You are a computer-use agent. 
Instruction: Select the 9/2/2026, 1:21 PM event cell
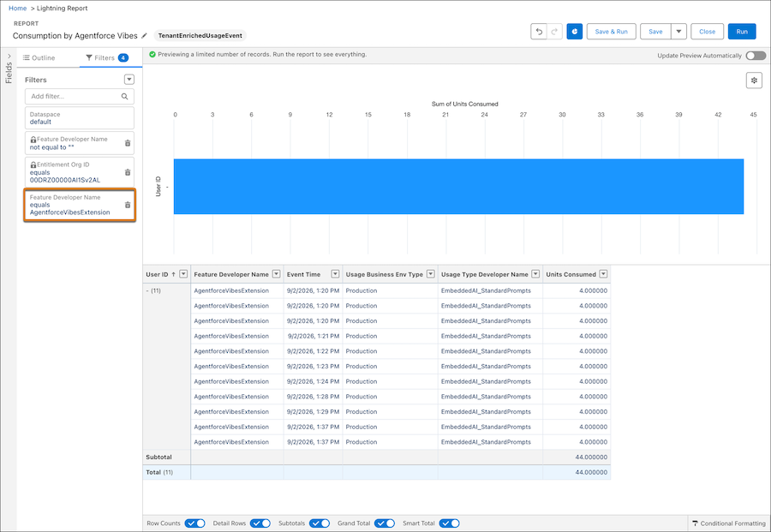coord(314,336)
